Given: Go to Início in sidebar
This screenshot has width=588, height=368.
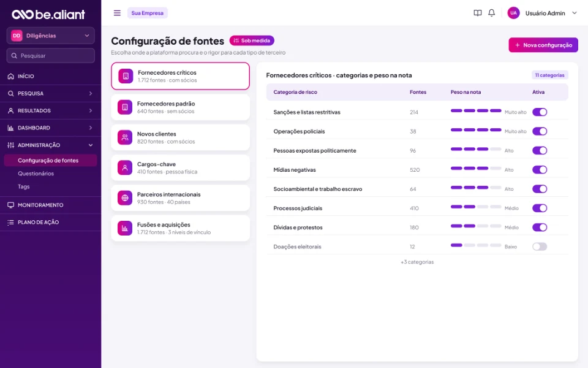Looking at the screenshot, I should pos(51,76).
